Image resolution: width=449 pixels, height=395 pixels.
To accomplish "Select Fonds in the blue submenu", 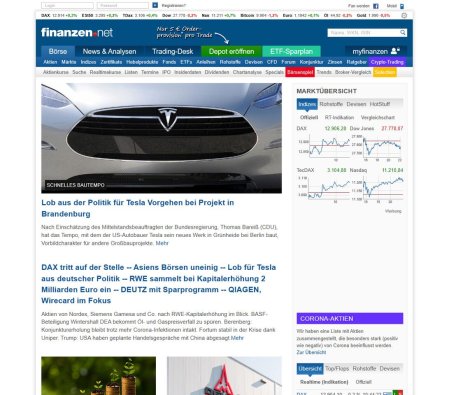I will pyautogui.click(x=169, y=62).
